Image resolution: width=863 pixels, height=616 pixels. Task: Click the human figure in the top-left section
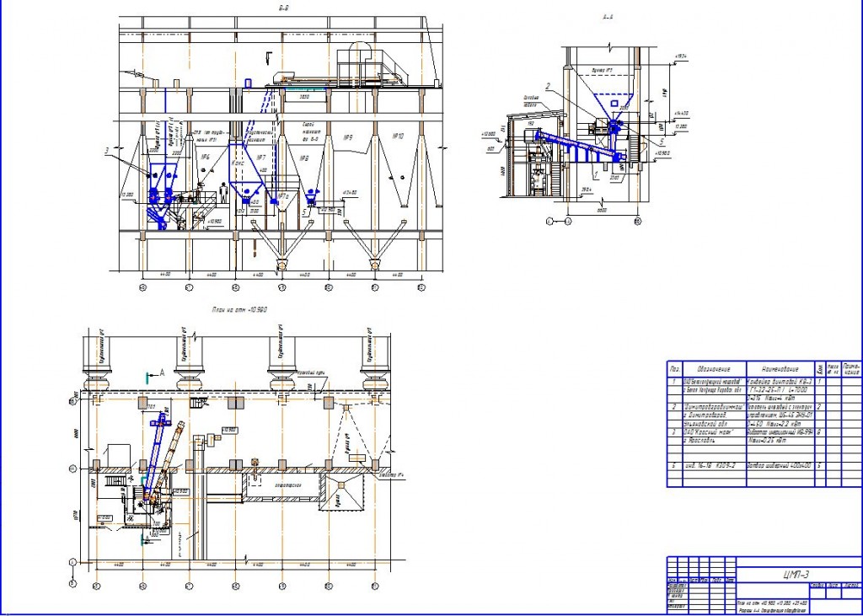222,192
